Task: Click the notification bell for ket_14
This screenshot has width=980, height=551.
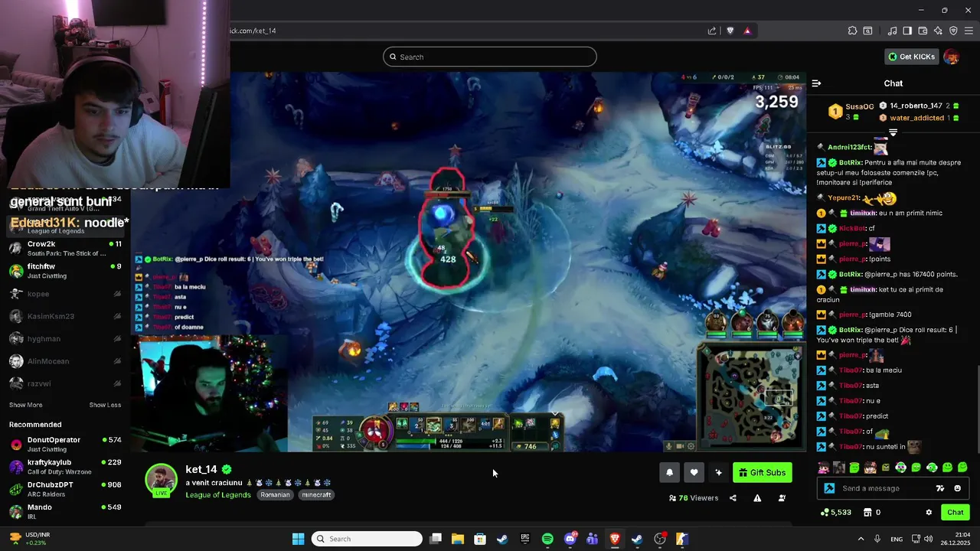Action: click(x=669, y=472)
